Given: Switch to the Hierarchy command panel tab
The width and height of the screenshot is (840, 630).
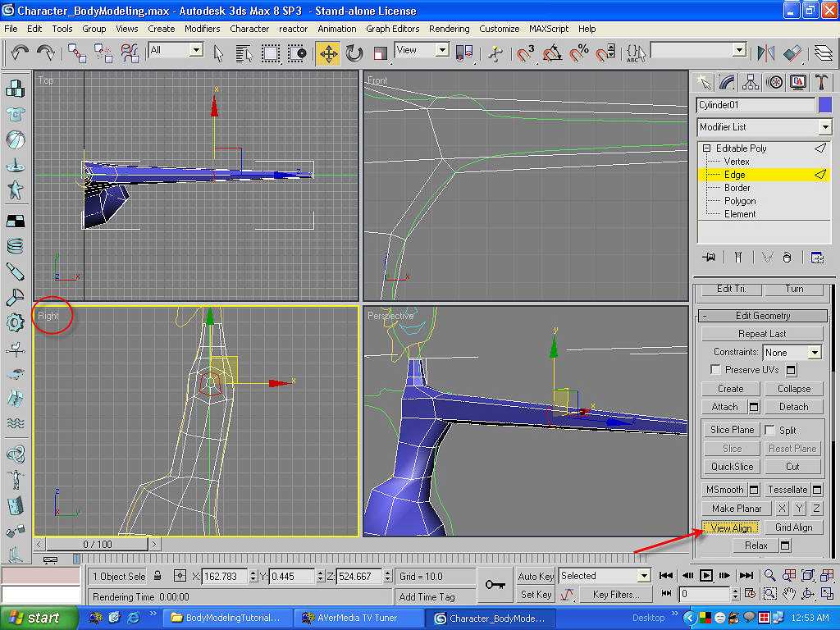Looking at the screenshot, I should [751, 83].
